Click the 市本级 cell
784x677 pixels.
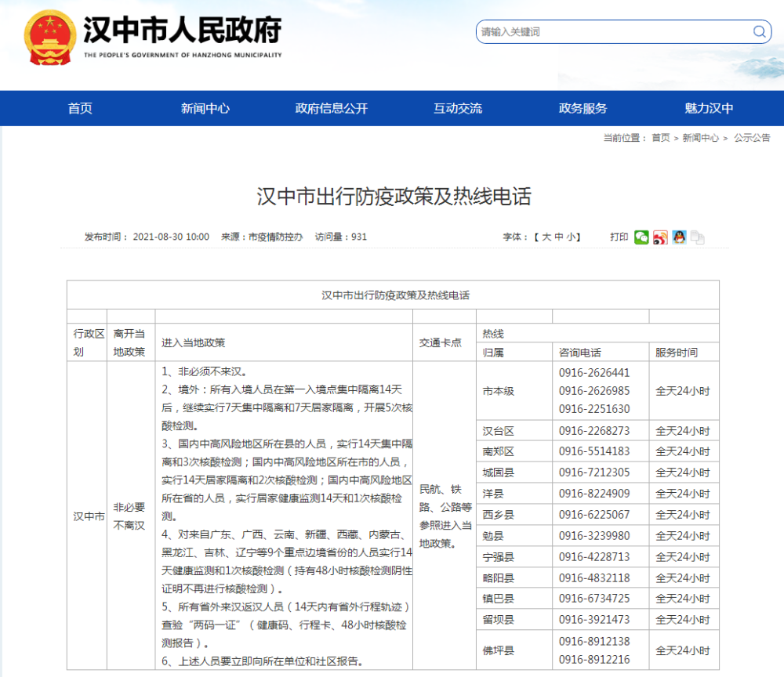514,391
